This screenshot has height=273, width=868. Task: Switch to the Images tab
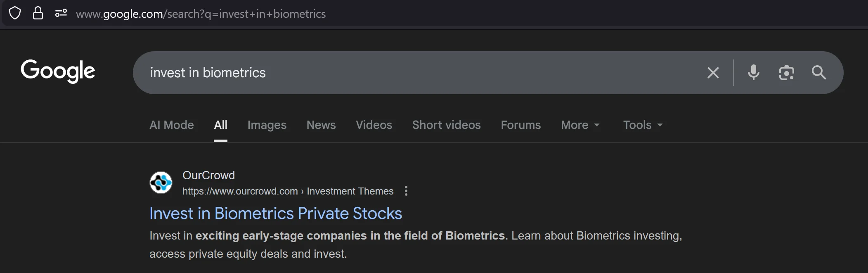pyautogui.click(x=267, y=125)
